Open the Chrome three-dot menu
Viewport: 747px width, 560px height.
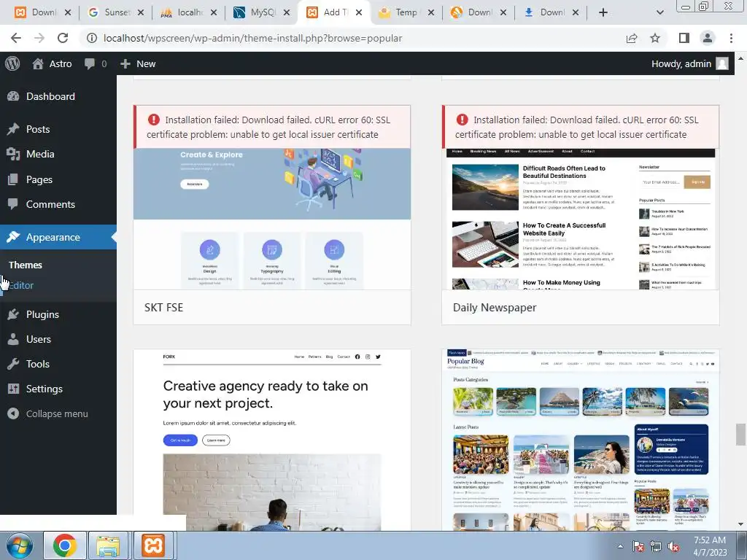click(x=731, y=38)
